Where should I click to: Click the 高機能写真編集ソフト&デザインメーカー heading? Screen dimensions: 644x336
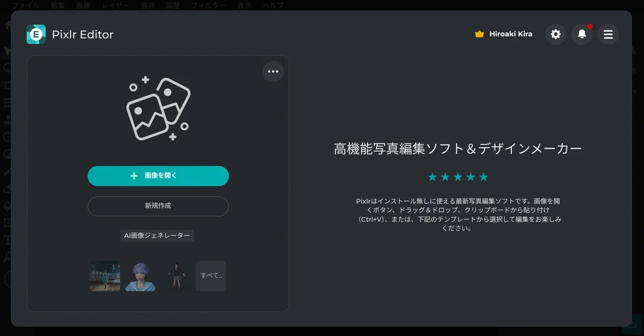(x=458, y=149)
